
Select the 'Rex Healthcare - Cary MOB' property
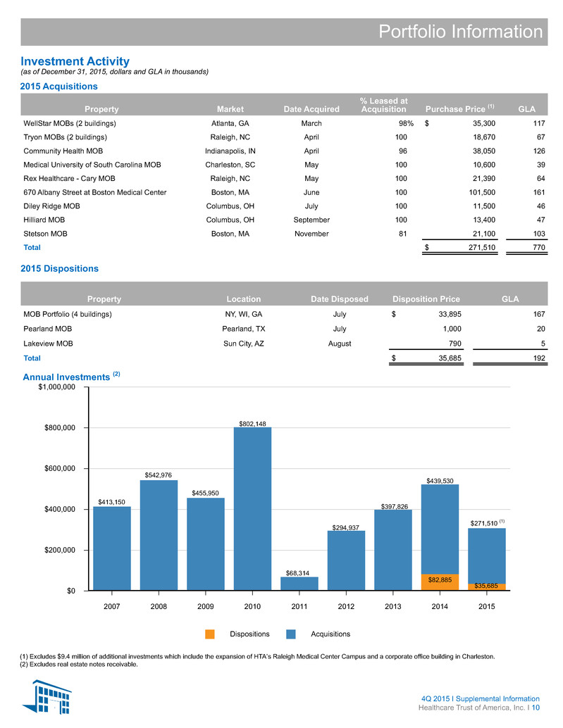[69, 179]
